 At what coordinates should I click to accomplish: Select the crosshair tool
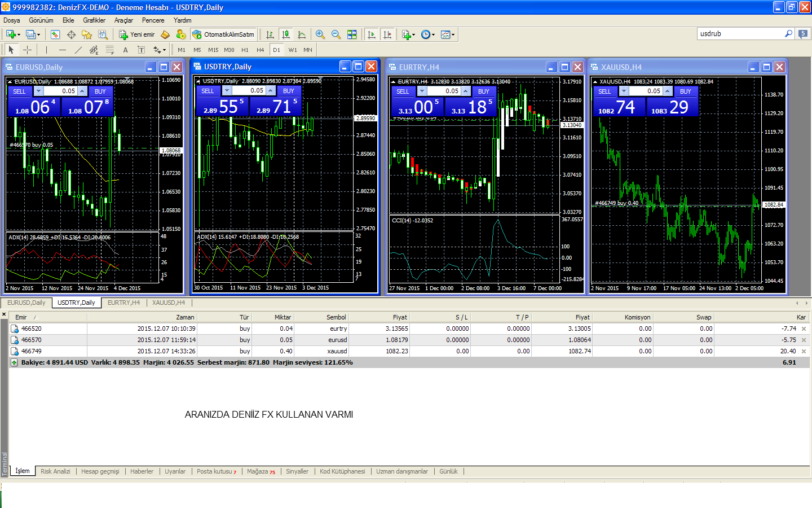click(x=27, y=50)
